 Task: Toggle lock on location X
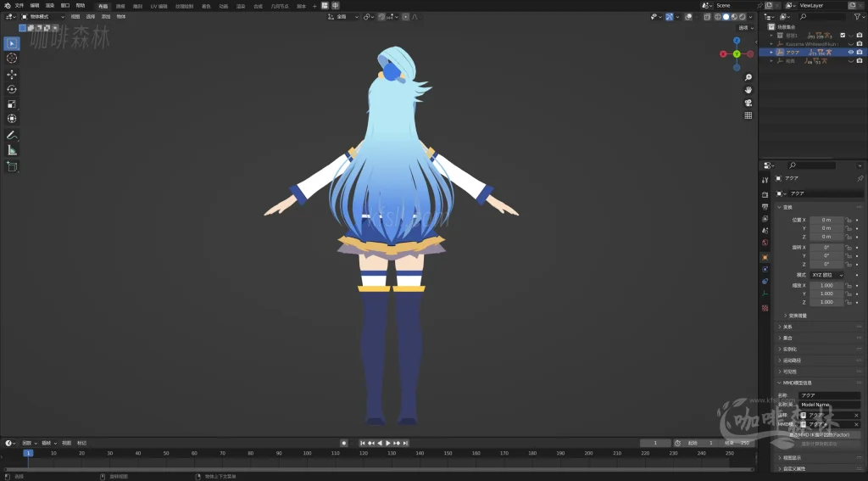click(849, 220)
